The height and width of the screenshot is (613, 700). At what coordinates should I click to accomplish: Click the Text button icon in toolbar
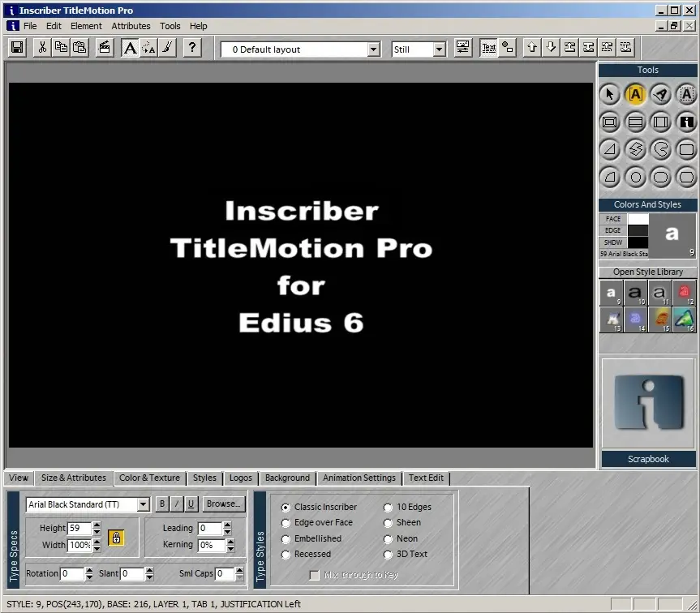(489, 47)
